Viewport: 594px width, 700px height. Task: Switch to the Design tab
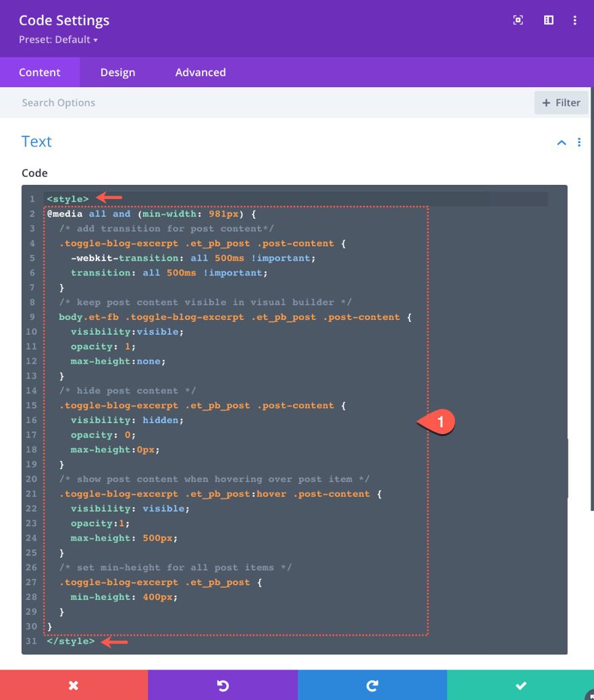tap(117, 72)
